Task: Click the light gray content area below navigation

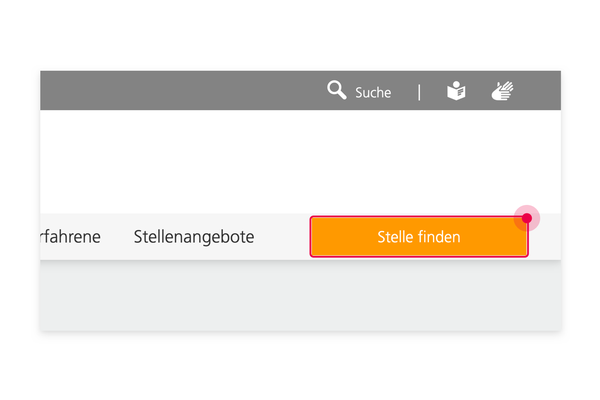Action: tap(300, 296)
